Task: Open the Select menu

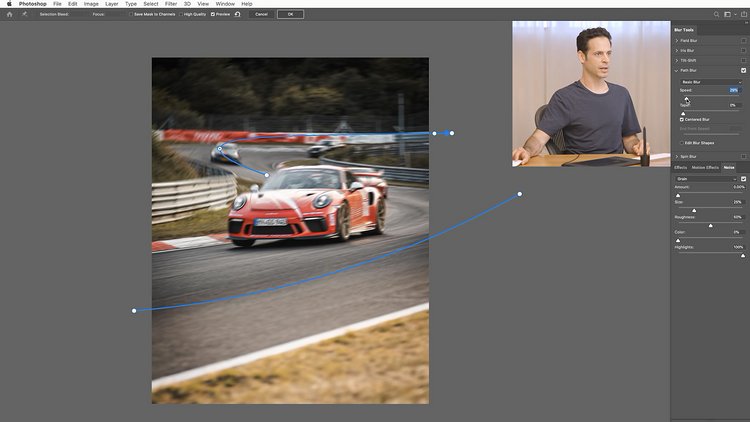Action: click(151, 4)
